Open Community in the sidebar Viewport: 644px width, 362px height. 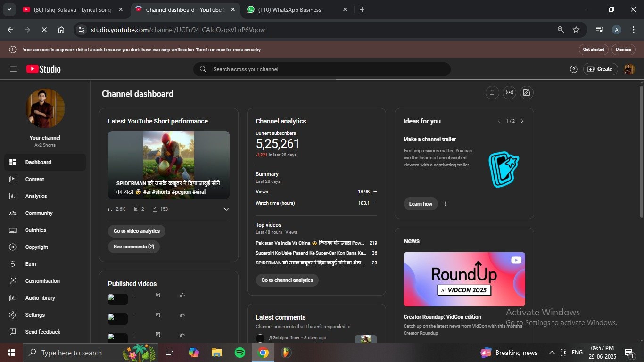[45, 213]
